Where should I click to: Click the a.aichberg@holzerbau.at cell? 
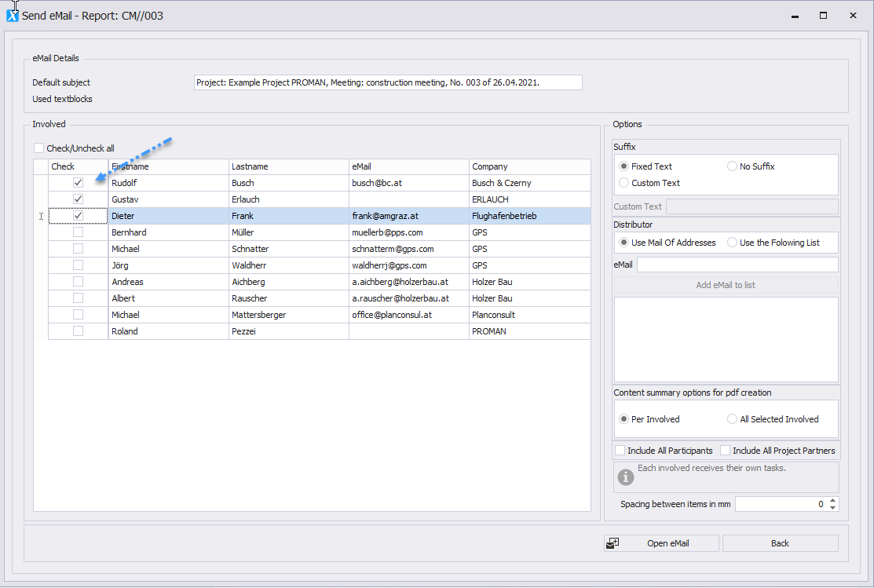click(x=409, y=282)
